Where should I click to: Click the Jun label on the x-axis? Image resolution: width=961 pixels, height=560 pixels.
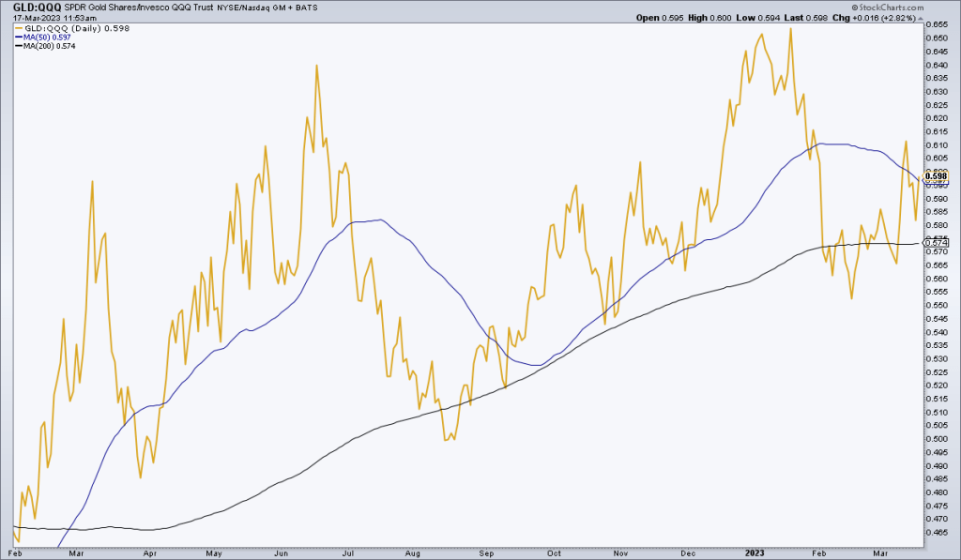click(x=281, y=553)
